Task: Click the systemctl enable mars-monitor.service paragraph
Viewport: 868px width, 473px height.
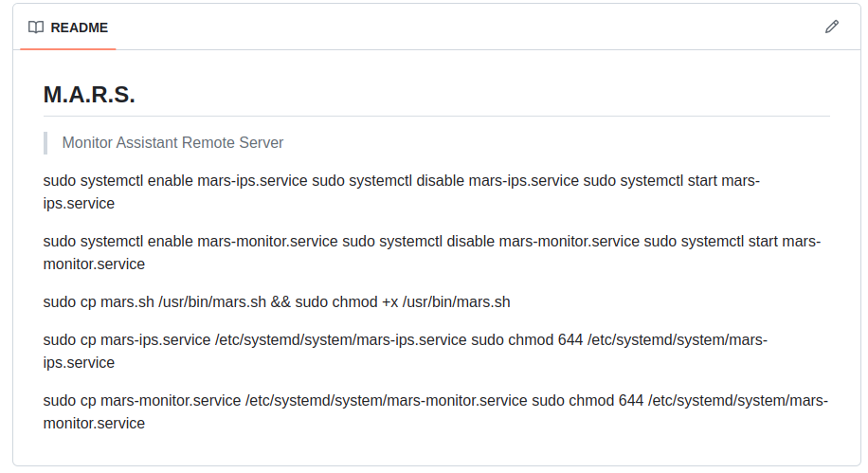Action: (432, 252)
